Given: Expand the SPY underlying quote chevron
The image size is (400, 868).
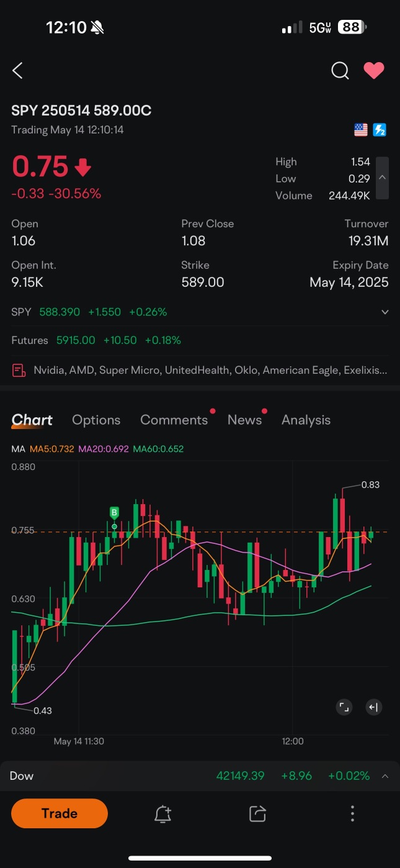Looking at the screenshot, I should (x=384, y=312).
